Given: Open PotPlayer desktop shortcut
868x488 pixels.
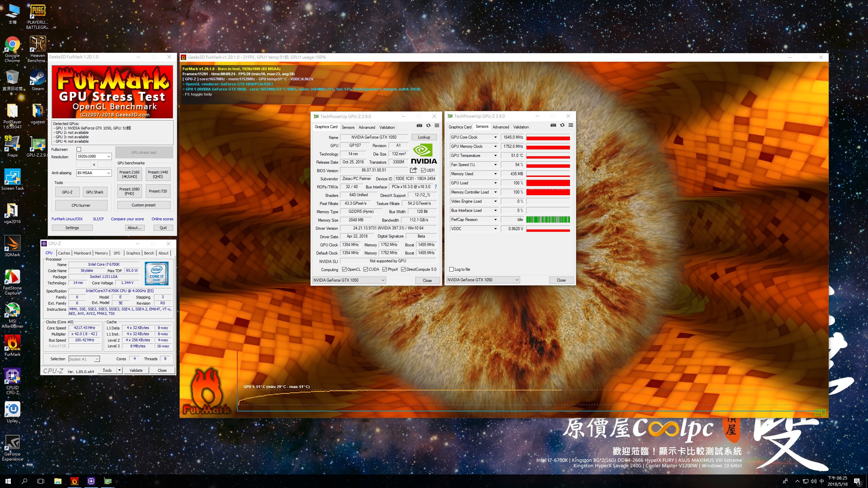Looking at the screenshot, I should pyautogui.click(x=12, y=116).
